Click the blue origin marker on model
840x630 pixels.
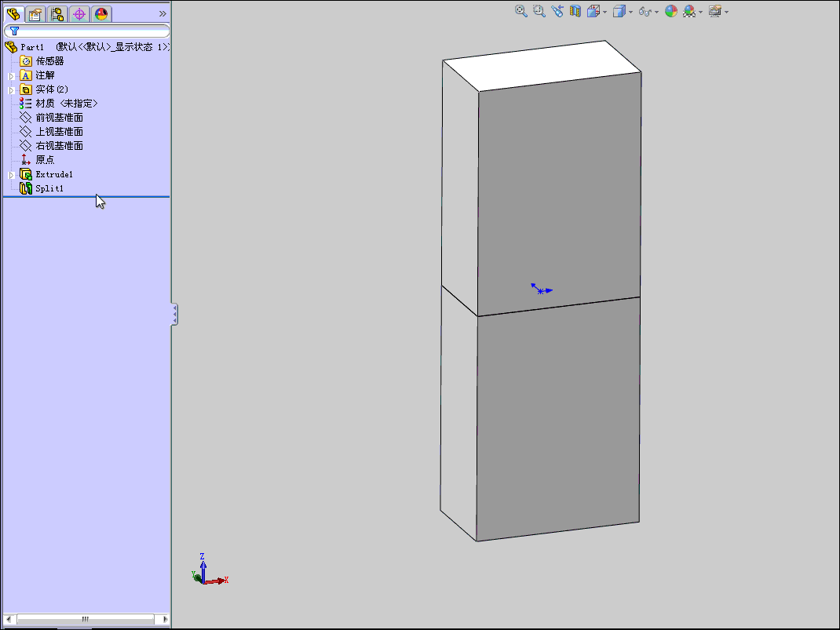click(x=541, y=290)
